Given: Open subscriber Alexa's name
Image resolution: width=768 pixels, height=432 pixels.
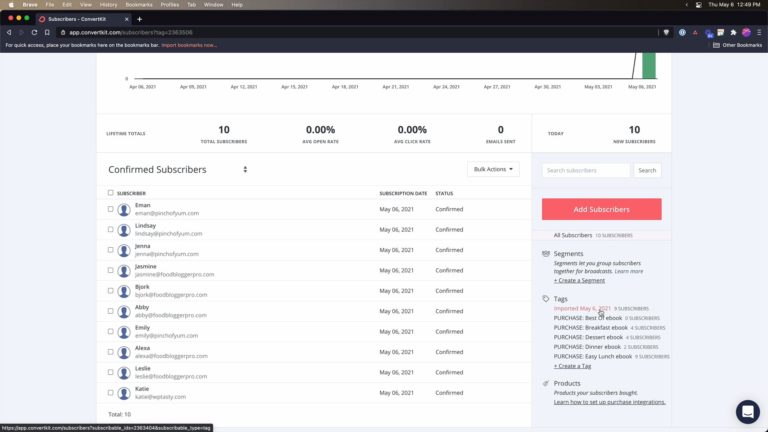Looking at the screenshot, I should [x=143, y=348].
